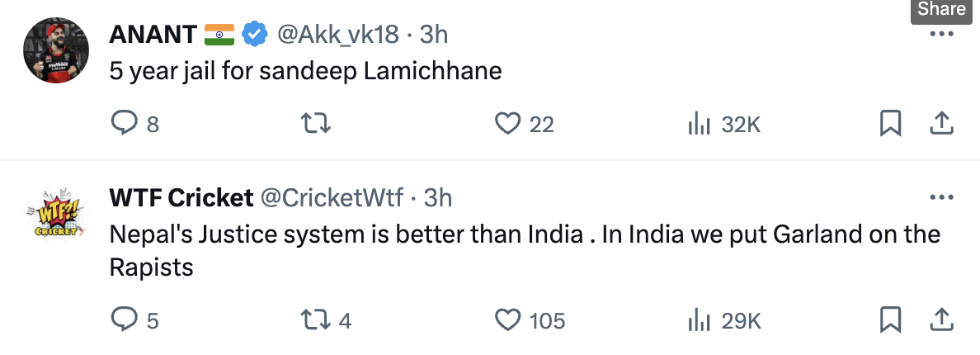Repost ANANT's tweet
980x355 pixels.
(314, 124)
